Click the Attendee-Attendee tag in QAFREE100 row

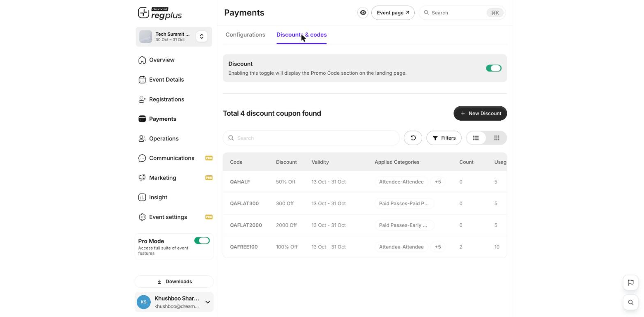[x=401, y=247]
